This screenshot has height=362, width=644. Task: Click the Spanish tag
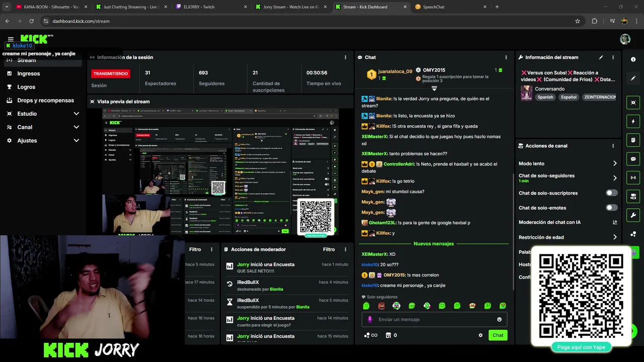click(x=545, y=97)
